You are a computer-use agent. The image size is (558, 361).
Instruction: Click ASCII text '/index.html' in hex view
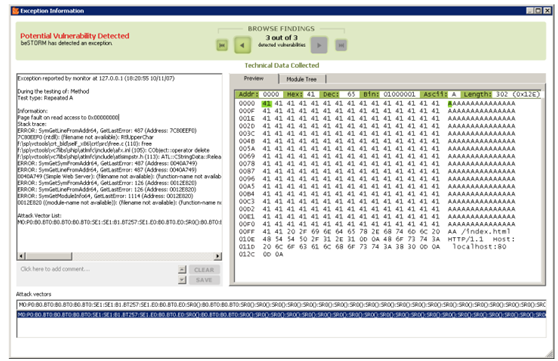click(485, 231)
